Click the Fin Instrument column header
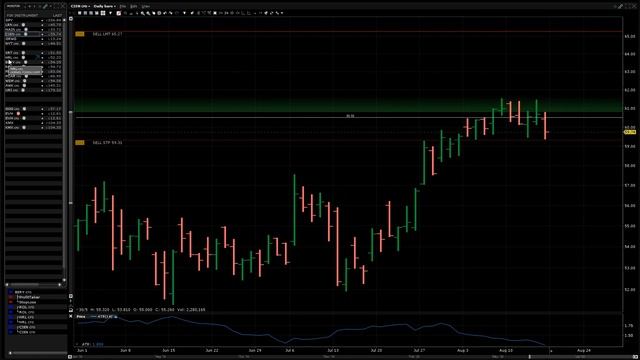 click(22, 16)
